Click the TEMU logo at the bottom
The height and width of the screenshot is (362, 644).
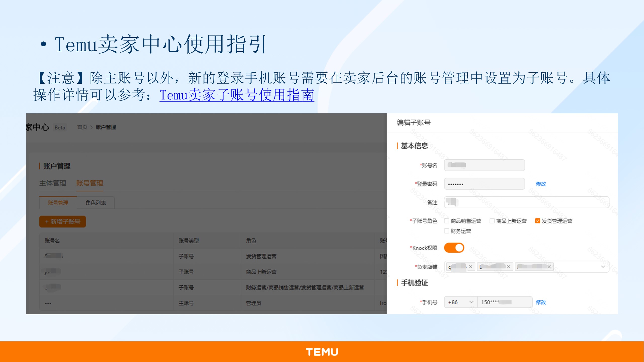click(x=322, y=351)
